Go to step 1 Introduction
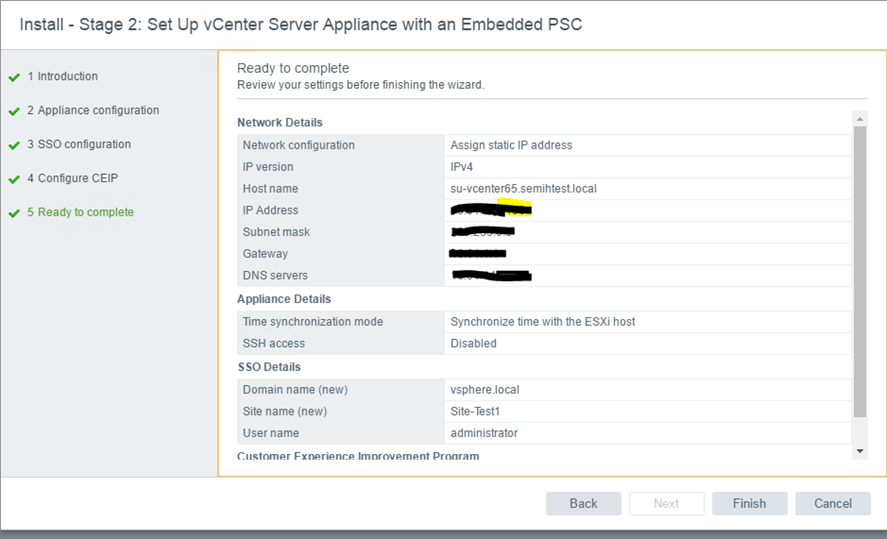Image resolution: width=887 pixels, height=539 pixels. click(x=62, y=76)
